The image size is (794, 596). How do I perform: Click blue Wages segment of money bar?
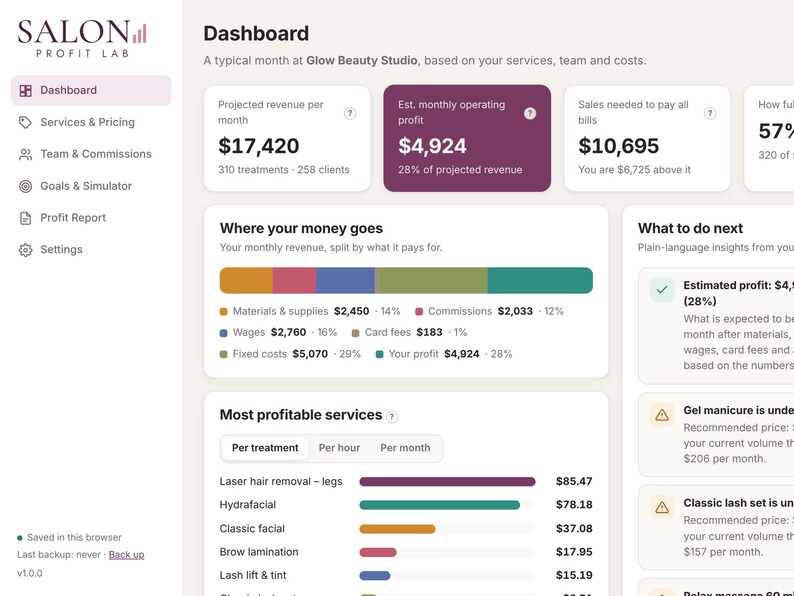(345, 281)
